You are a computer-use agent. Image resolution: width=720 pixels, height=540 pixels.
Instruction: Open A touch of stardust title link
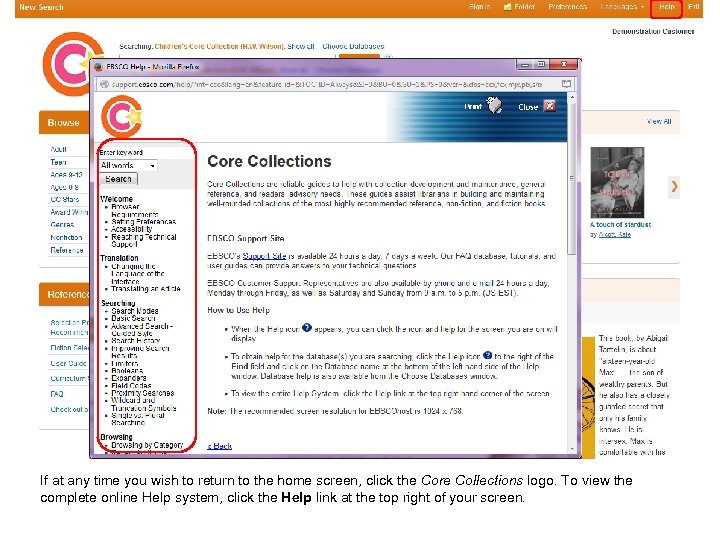tap(620, 225)
